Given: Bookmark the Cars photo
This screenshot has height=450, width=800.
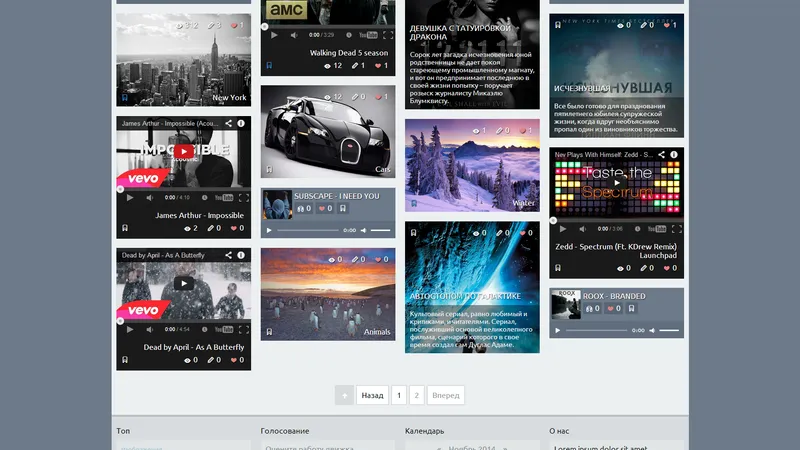Looking at the screenshot, I should pos(269,169).
